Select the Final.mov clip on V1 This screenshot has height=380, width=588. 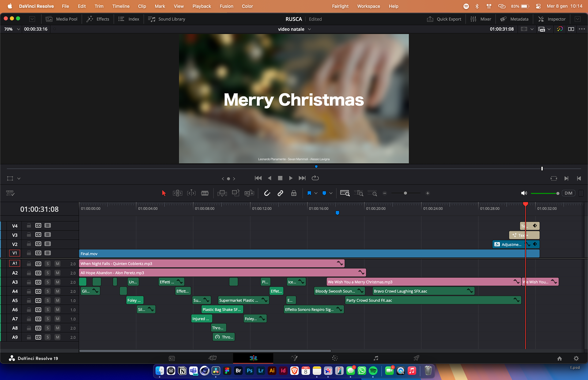click(x=309, y=254)
